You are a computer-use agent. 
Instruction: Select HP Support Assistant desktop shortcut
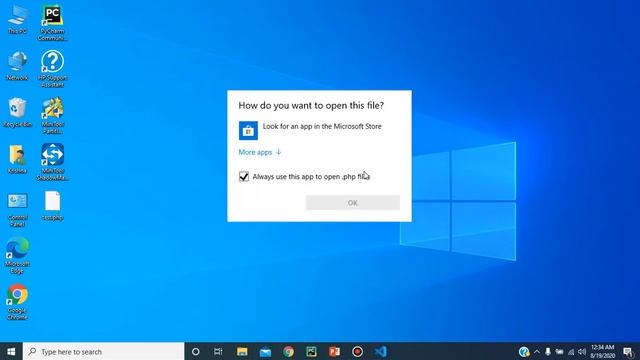pos(52,69)
